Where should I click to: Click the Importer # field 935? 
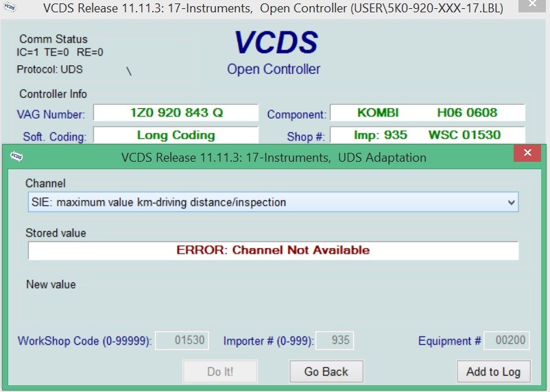pyautogui.click(x=335, y=340)
